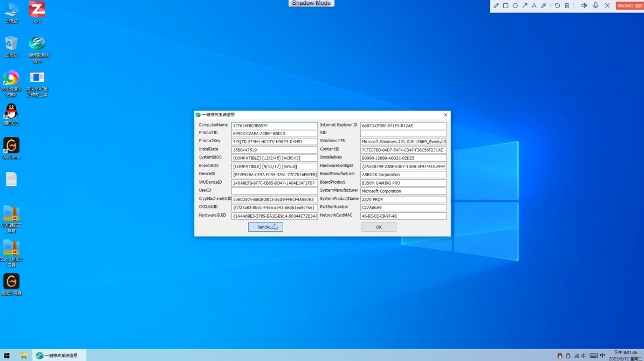Stop recording with the red 结束 timer
Viewport: 644px width, 361px height.
coord(628,5)
